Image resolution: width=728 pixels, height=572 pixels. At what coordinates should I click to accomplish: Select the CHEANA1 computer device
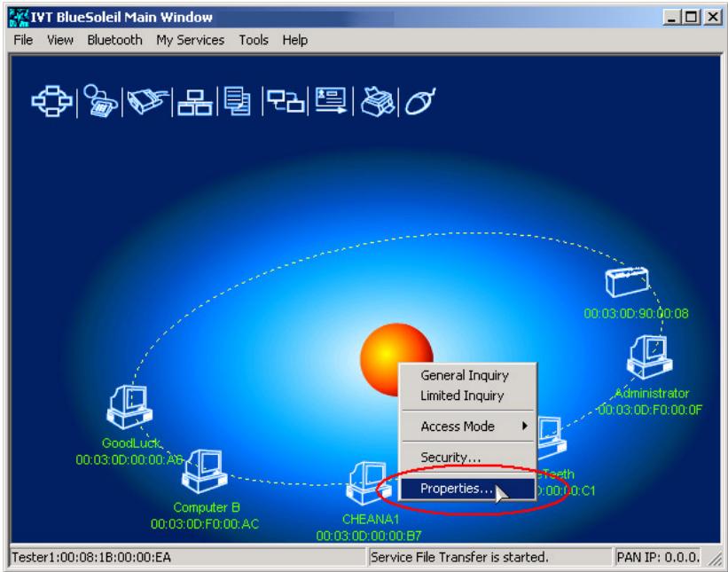click(x=367, y=482)
